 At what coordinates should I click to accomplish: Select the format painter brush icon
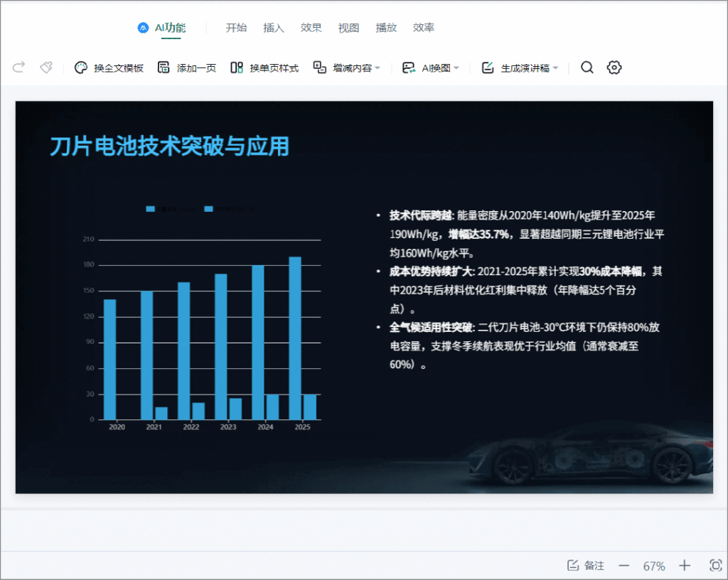[x=46, y=68]
